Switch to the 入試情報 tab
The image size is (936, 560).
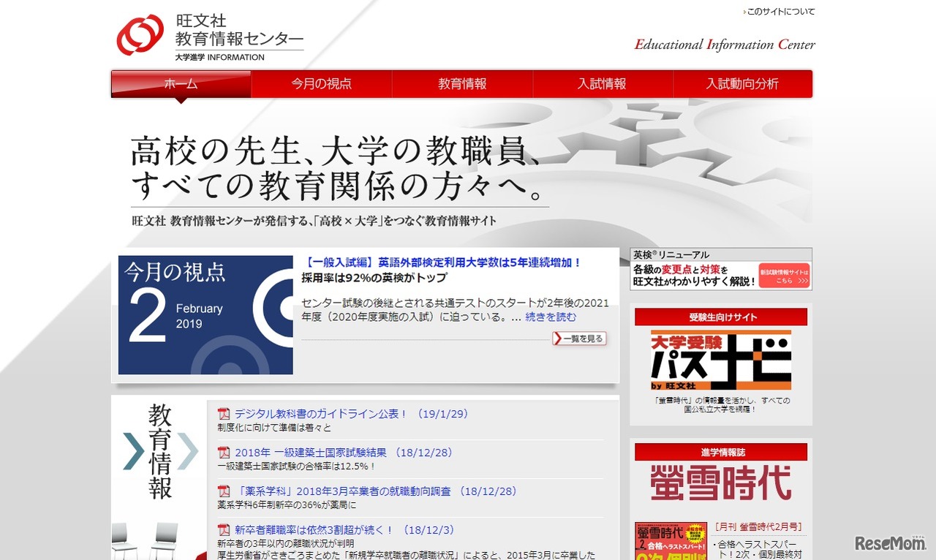tap(603, 84)
